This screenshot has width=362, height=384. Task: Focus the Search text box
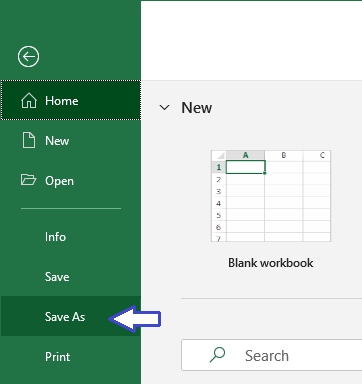pos(271,355)
